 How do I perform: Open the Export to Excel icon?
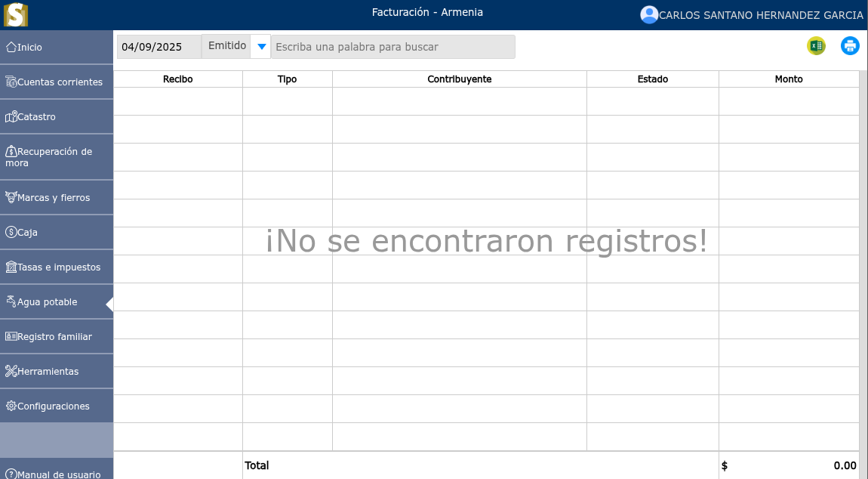point(815,45)
